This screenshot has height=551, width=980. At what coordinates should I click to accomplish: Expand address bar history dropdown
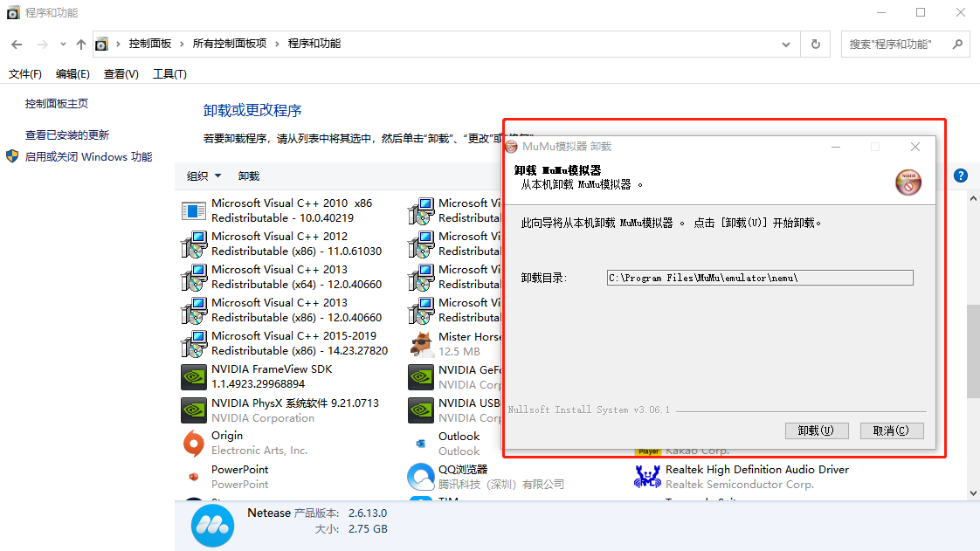[785, 45]
